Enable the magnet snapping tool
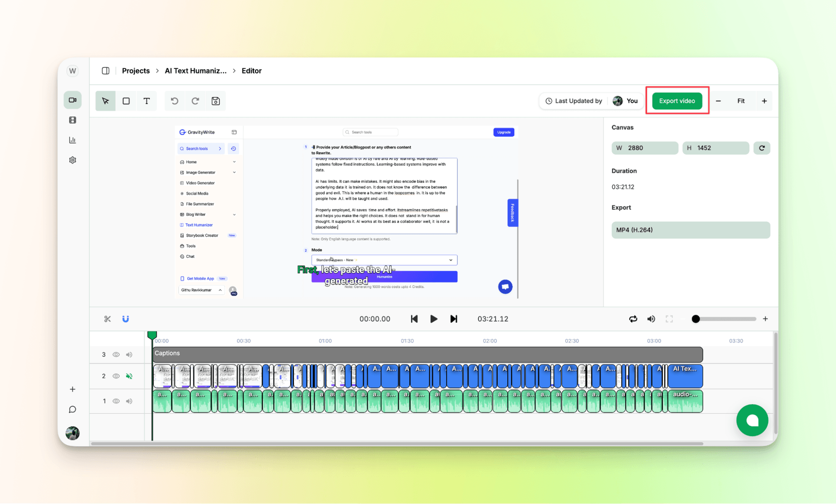The width and height of the screenshot is (836, 504). (125, 319)
